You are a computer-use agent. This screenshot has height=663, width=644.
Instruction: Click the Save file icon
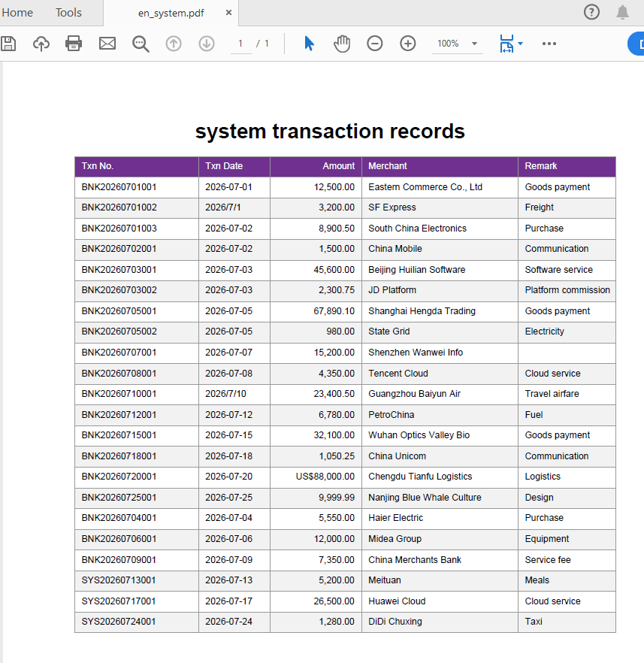(8, 44)
